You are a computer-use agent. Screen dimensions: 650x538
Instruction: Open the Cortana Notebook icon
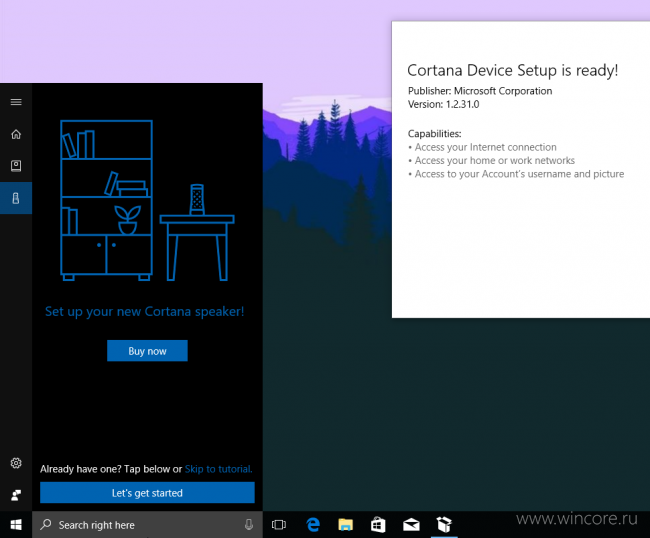tap(16, 166)
